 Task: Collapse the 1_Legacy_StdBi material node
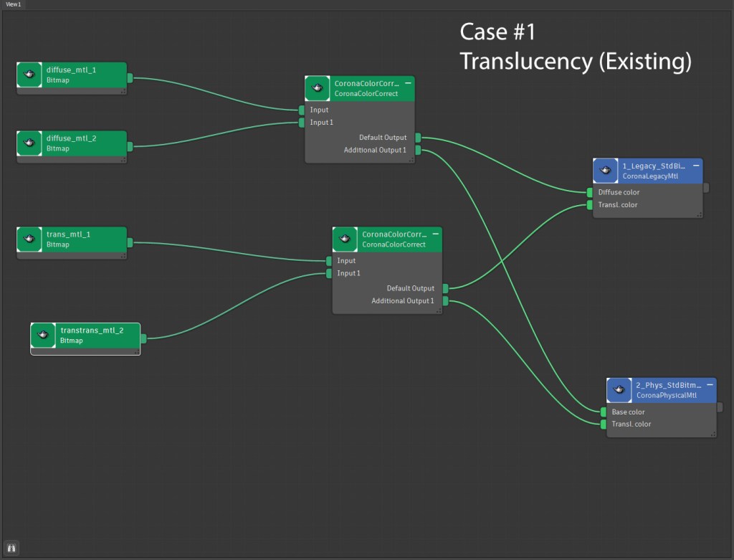coord(696,166)
